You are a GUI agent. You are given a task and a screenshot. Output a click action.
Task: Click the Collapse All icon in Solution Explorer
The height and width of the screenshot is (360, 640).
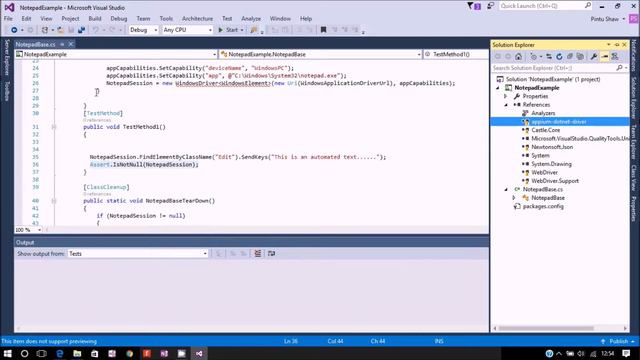tap(570, 57)
